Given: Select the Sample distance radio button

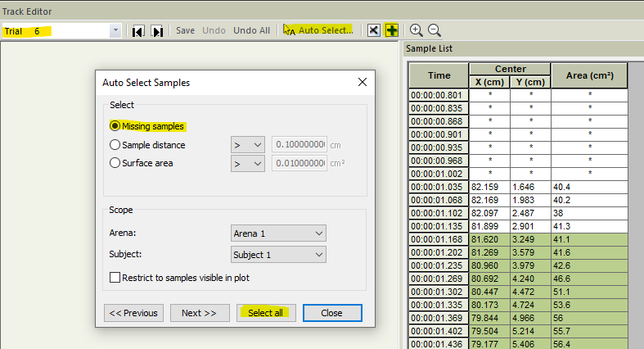Looking at the screenshot, I should [x=115, y=145].
